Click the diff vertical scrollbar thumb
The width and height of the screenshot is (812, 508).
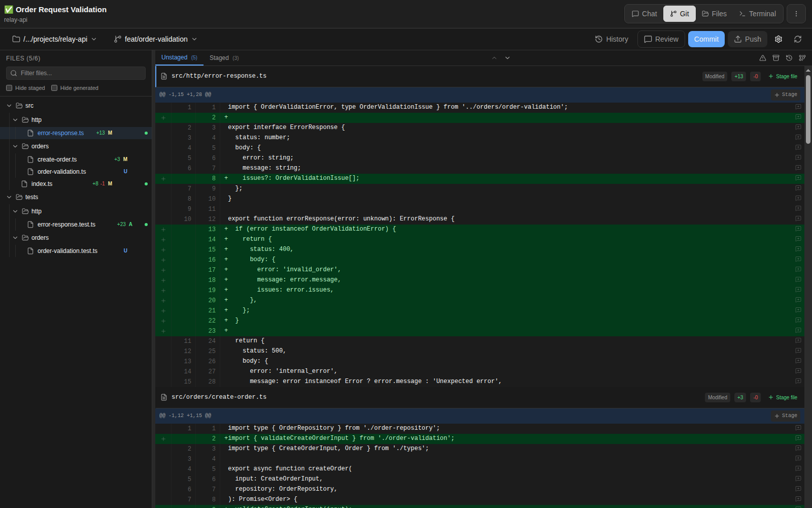tap(808, 109)
